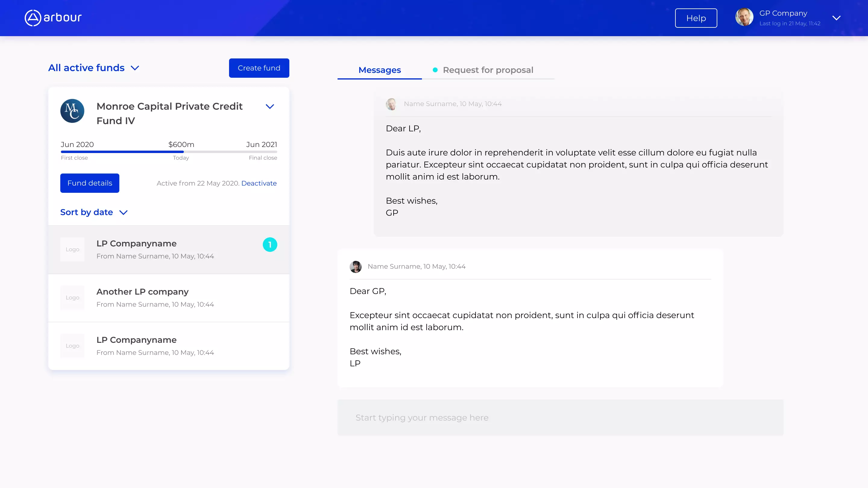Click the arbour logo in the header

52,18
